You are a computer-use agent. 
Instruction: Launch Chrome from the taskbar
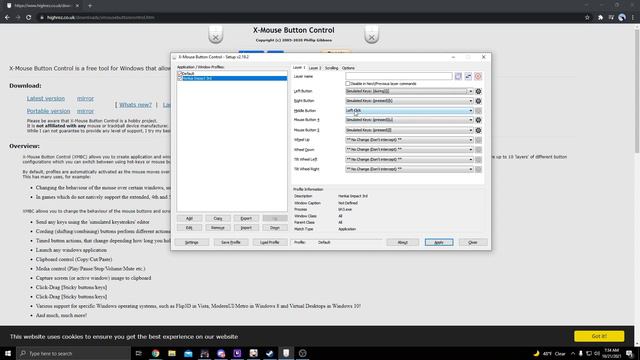pyautogui.click(x=156, y=353)
